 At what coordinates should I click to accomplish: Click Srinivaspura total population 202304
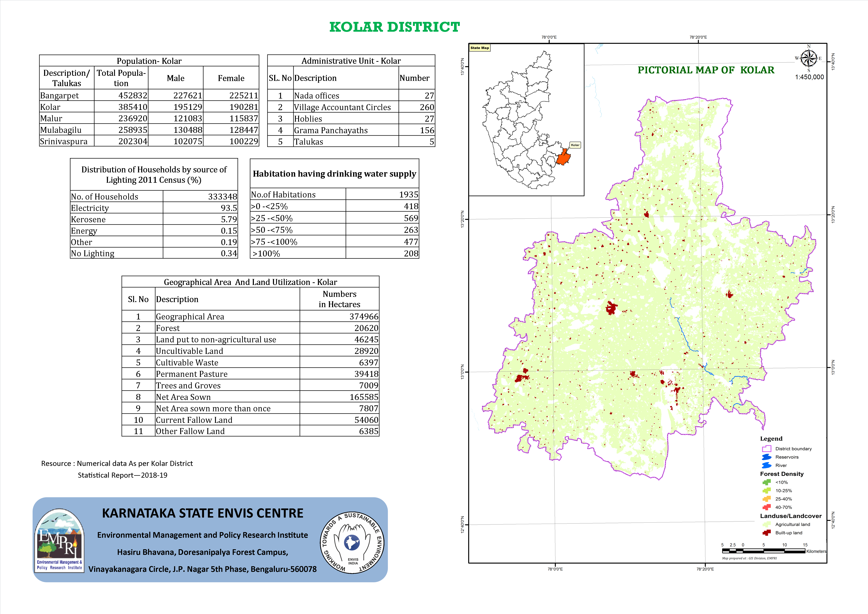[x=133, y=141]
